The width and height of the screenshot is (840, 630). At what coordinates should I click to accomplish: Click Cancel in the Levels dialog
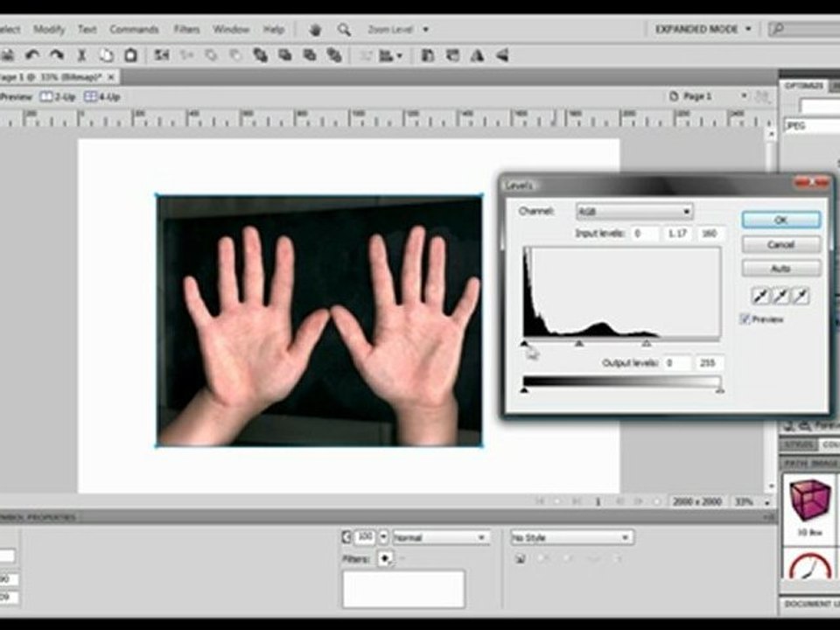pyautogui.click(x=781, y=244)
